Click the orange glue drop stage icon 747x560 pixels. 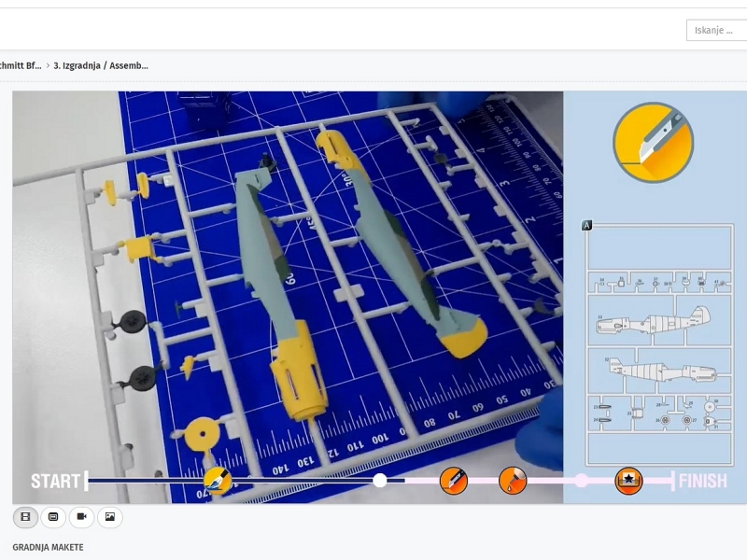coord(513,481)
